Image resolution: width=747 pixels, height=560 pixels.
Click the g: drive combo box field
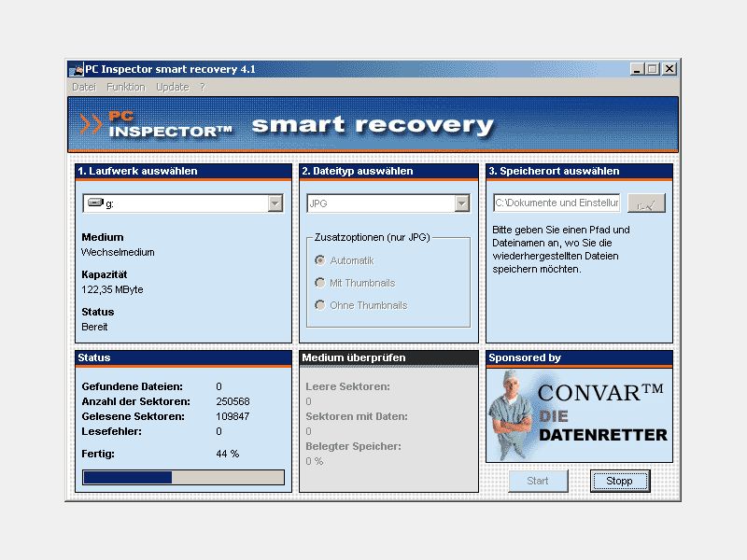pyautogui.click(x=183, y=203)
